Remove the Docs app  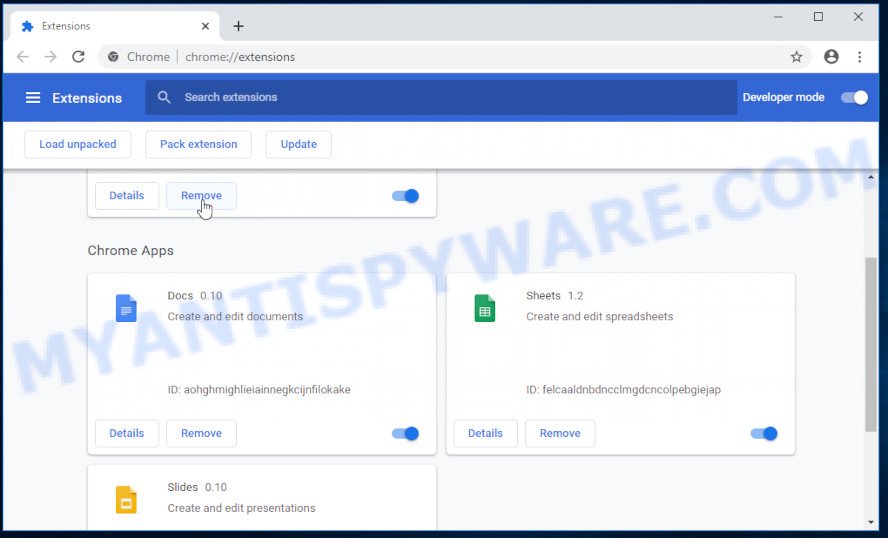pos(201,434)
